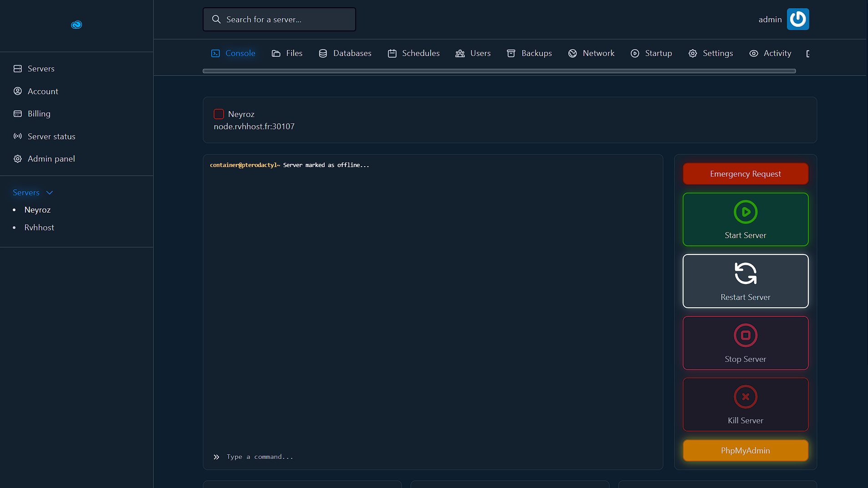
Task: Select the Admin panel gear icon in sidebar
Action: coord(18,158)
